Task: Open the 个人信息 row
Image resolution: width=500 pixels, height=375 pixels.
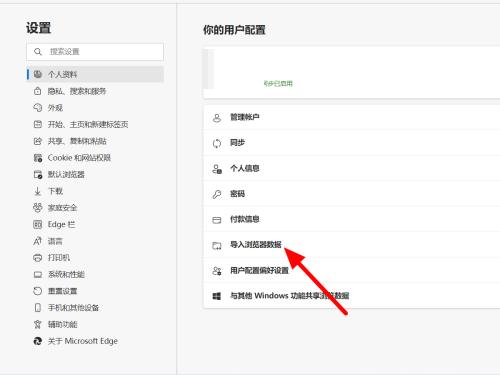Action: pyautogui.click(x=352, y=168)
